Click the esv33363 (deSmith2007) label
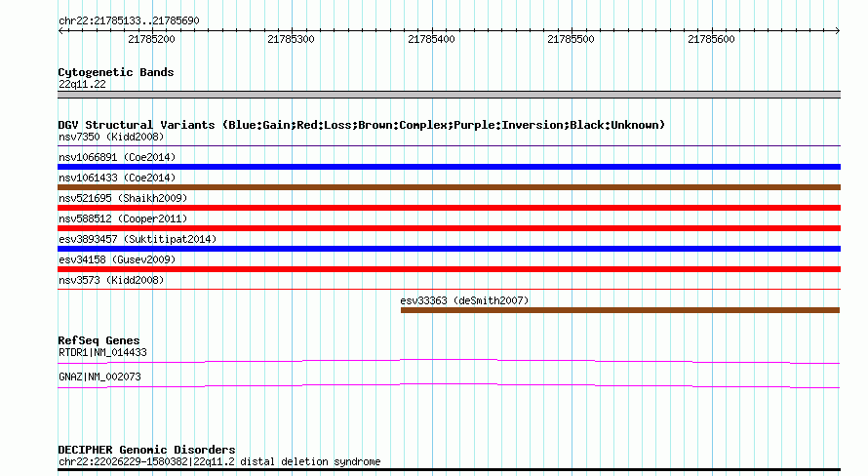Screen dimensions: 868x476 tap(464, 300)
